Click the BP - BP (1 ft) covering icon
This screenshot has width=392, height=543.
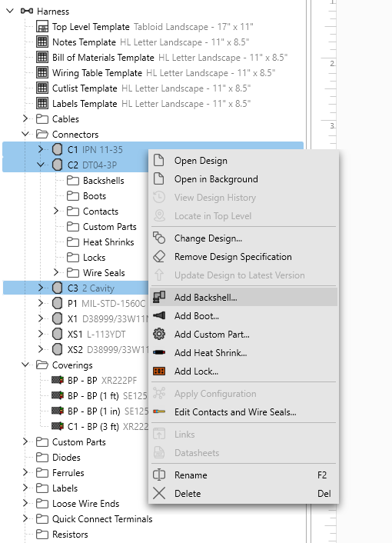58,395
